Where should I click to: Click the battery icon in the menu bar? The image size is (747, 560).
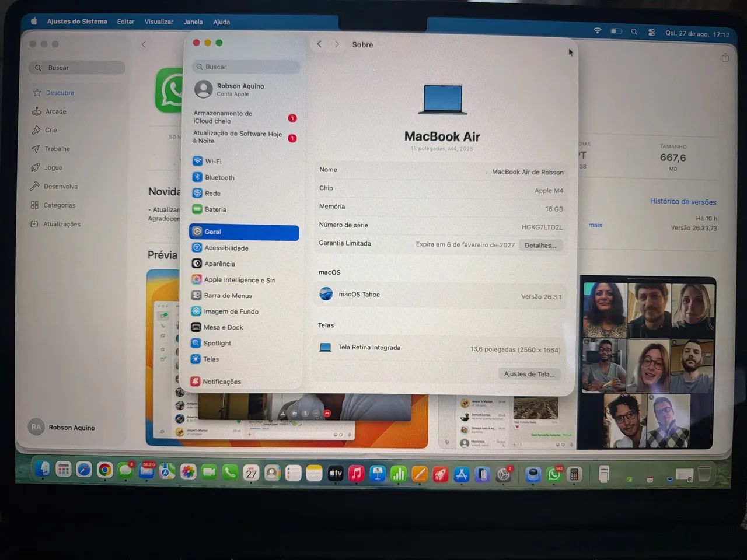[x=616, y=32]
